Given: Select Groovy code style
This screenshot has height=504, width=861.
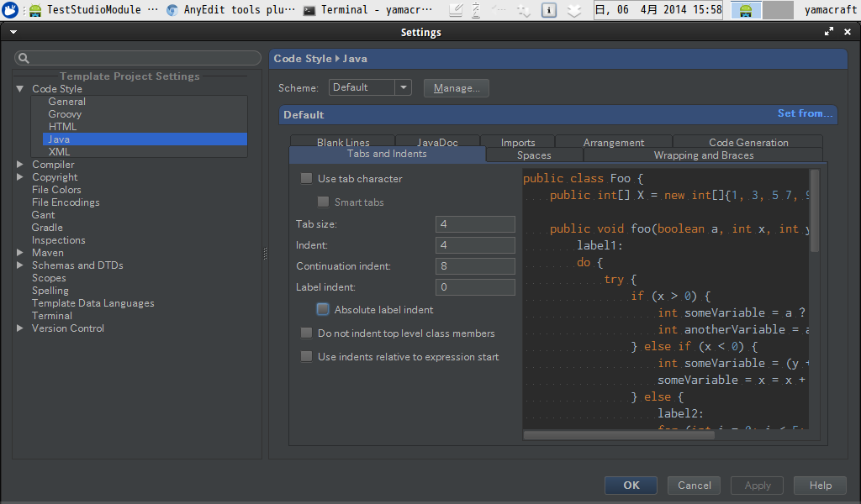Looking at the screenshot, I should (65, 114).
